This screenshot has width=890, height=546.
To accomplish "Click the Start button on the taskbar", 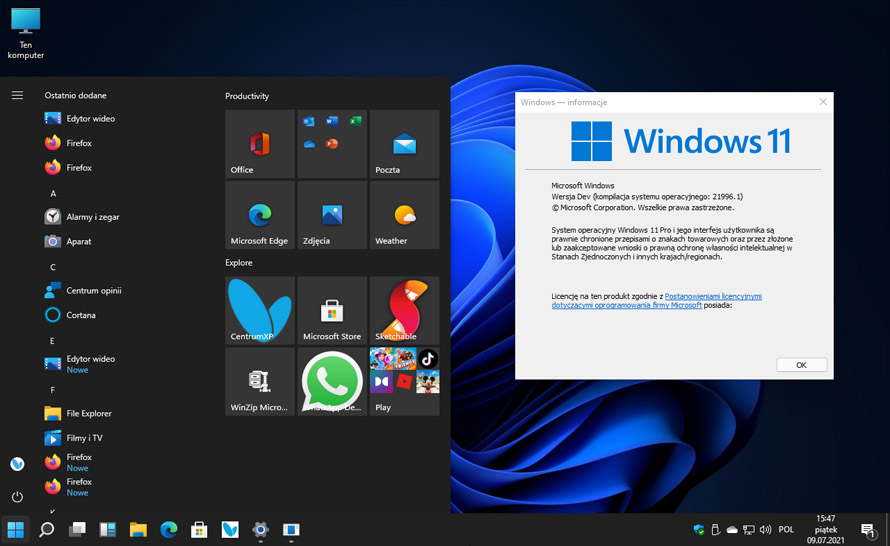I will (x=15, y=530).
